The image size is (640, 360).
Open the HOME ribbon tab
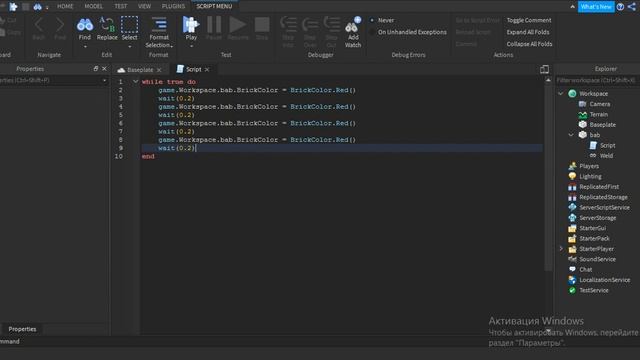(65, 6)
